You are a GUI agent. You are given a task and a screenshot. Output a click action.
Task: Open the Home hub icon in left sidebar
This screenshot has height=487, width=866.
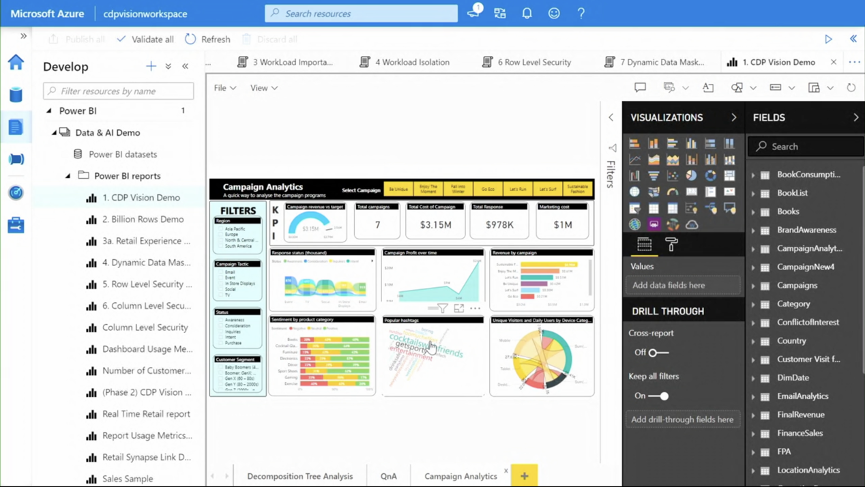tap(15, 62)
